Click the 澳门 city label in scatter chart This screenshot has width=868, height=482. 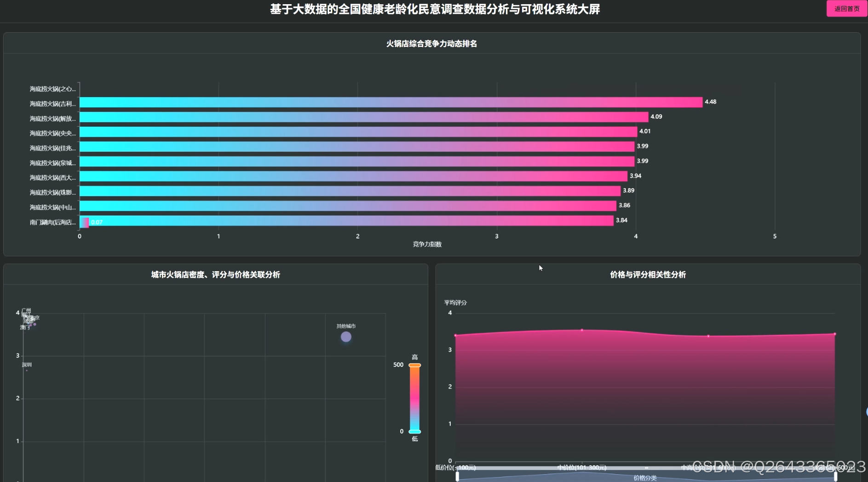point(25,327)
